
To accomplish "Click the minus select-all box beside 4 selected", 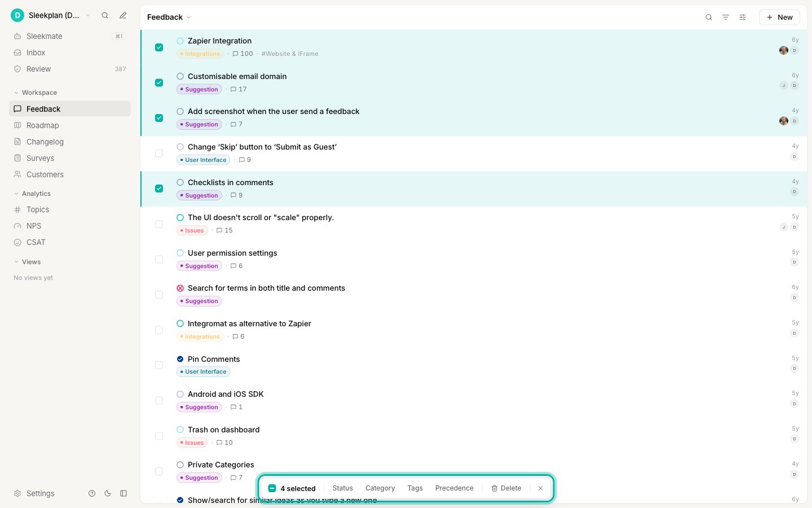I will [272, 488].
